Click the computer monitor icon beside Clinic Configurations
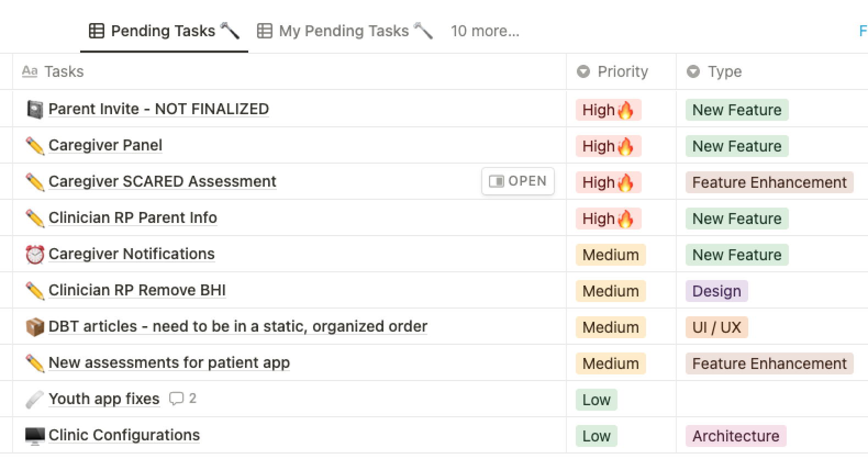 point(35,435)
